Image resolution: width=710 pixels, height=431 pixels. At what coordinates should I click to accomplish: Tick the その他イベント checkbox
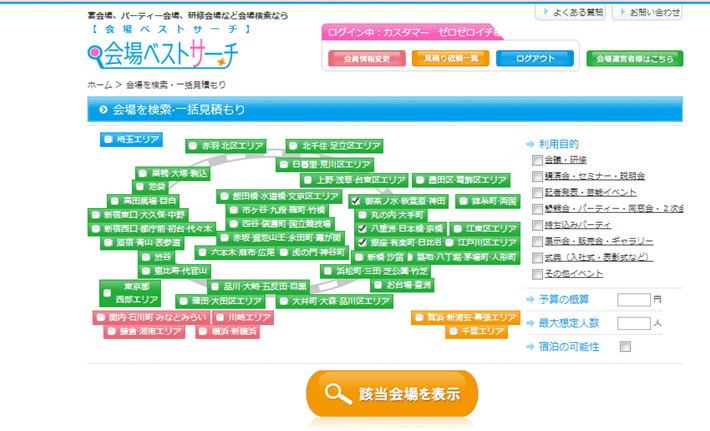pos(537,274)
